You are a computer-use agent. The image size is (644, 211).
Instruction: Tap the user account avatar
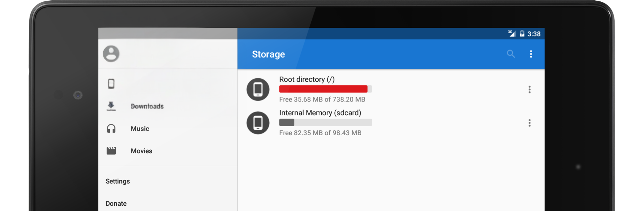111,54
